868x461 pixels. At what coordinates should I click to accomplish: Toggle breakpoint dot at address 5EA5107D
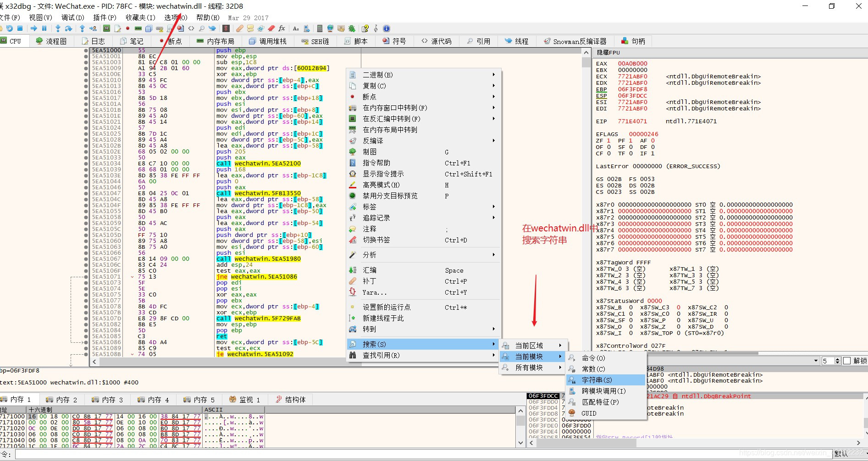86,318
